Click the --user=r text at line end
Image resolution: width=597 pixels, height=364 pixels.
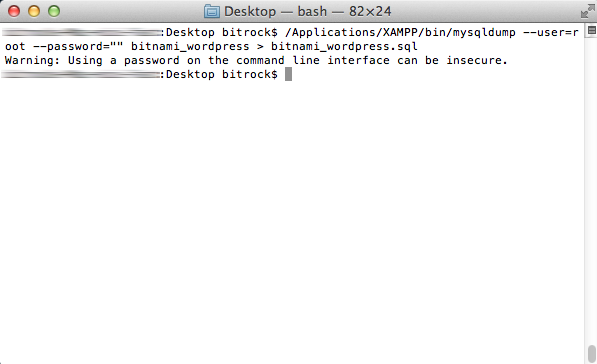coord(551,33)
